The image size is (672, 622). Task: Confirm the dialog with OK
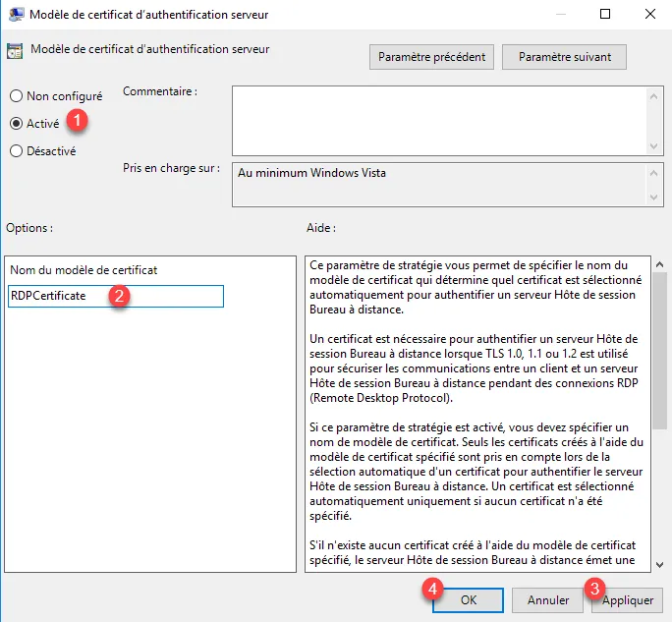[x=468, y=599]
